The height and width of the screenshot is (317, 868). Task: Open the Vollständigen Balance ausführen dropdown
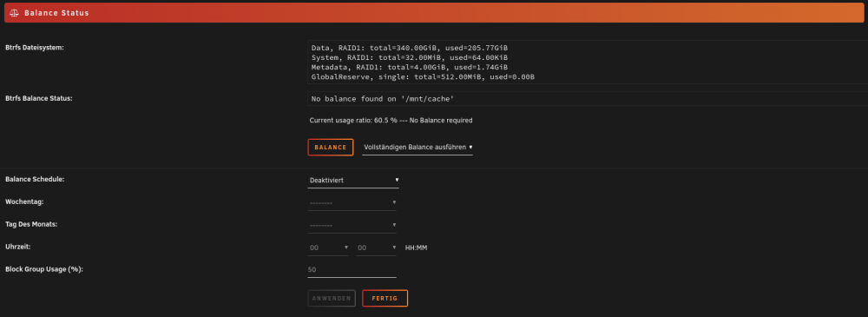click(418, 148)
